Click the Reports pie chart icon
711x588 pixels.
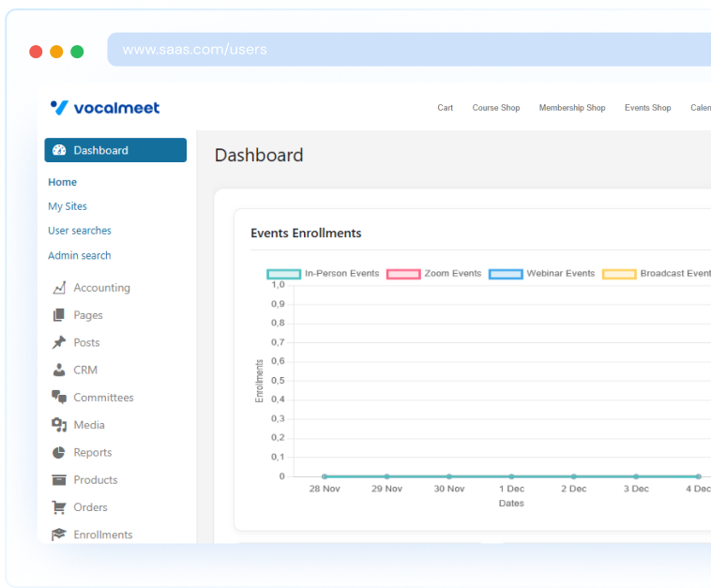point(59,452)
